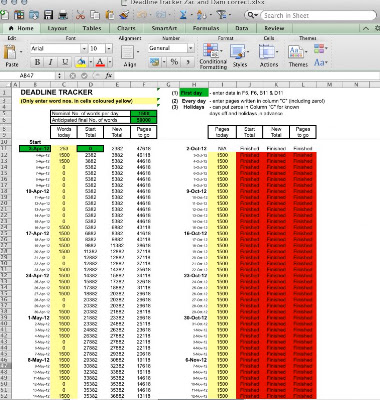
Task: Apply percent style format
Action: pyautogui.click(x=174, y=62)
